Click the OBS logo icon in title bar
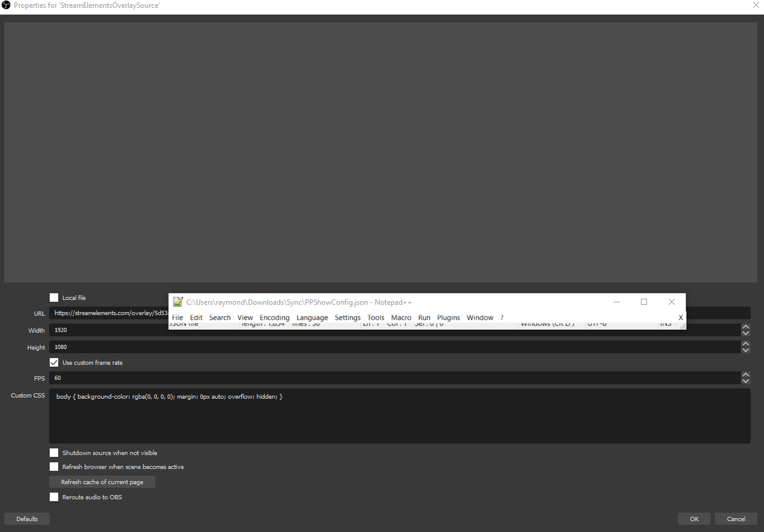Viewport: 764px width, 532px height. tap(6, 5)
